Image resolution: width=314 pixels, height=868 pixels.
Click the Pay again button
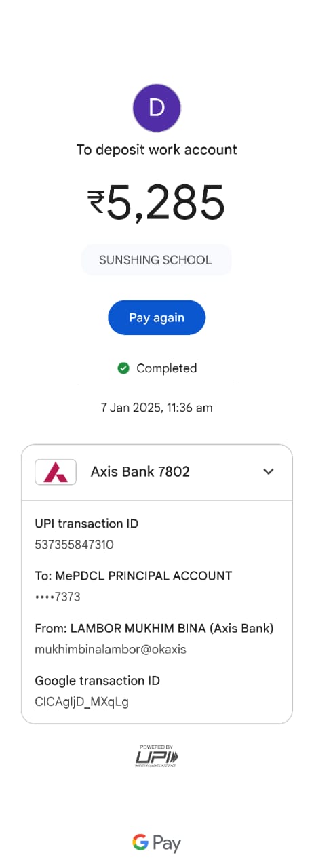pyautogui.click(x=157, y=317)
